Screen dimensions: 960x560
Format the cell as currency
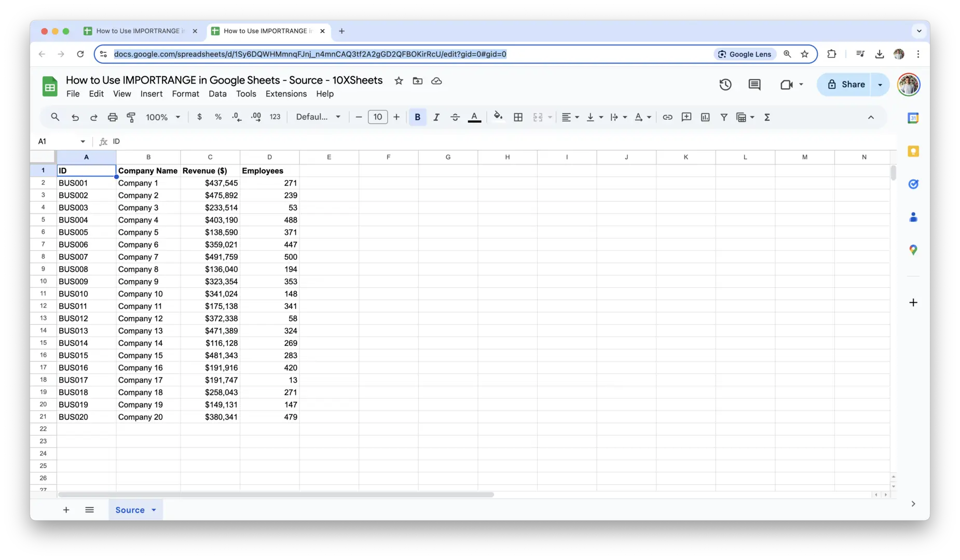coord(199,117)
